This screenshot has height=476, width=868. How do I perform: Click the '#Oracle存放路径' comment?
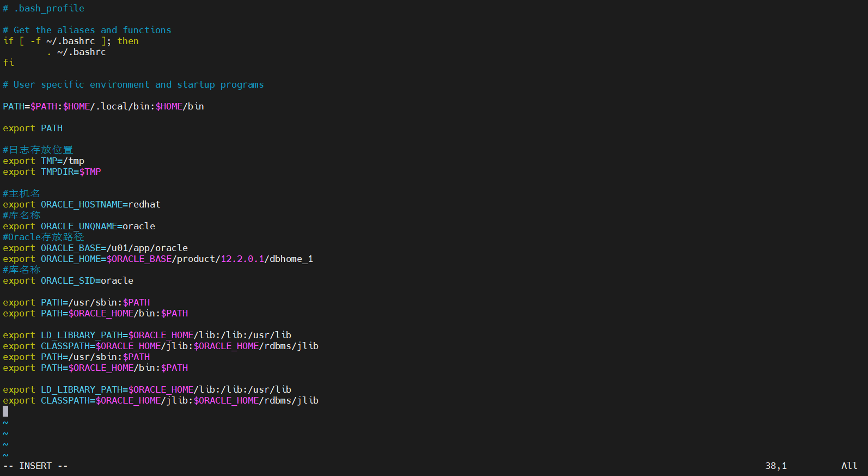[x=44, y=237]
